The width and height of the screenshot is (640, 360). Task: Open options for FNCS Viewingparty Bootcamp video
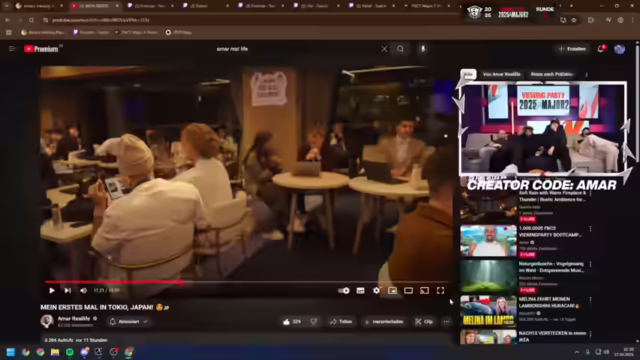[590, 229]
